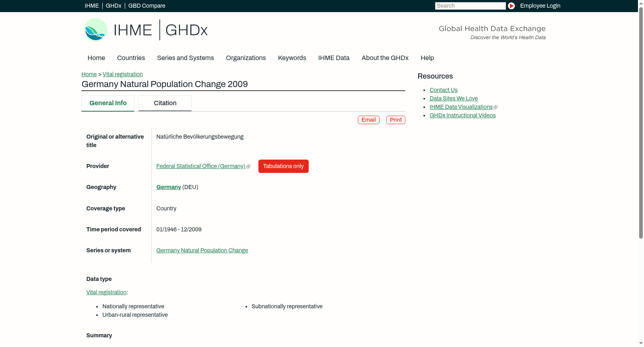Click the red search submit arrow icon
644x347 pixels.
[511, 6]
